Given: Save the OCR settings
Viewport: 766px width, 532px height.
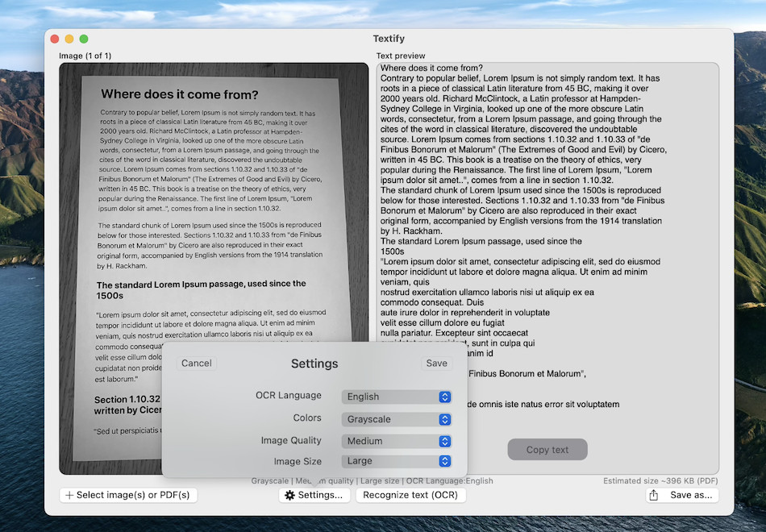Looking at the screenshot, I should click(x=436, y=363).
